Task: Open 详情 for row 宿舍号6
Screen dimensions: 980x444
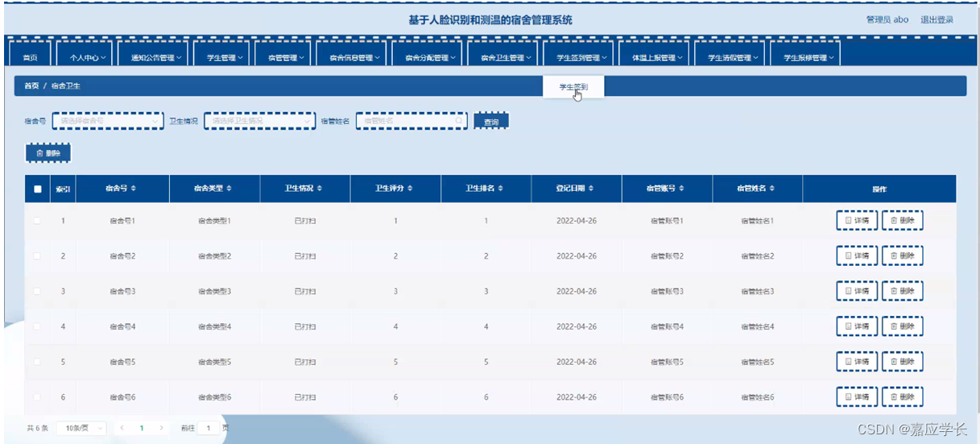Action: pos(857,397)
